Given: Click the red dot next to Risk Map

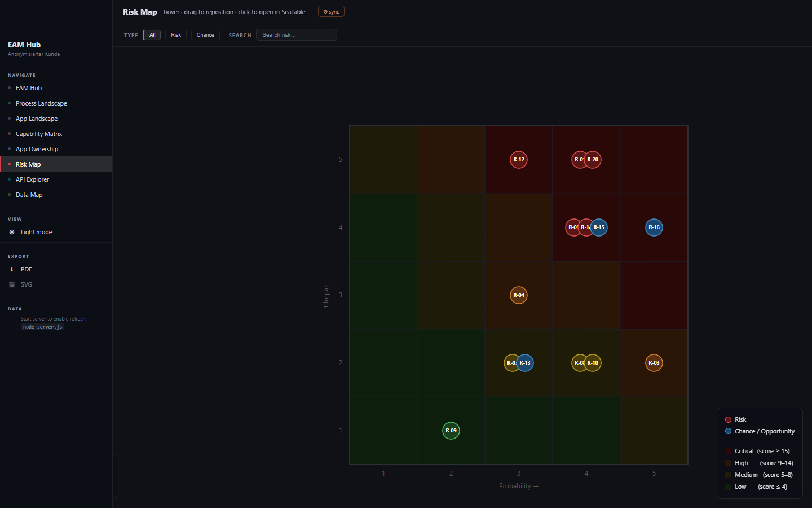Looking at the screenshot, I should tap(10, 164).
